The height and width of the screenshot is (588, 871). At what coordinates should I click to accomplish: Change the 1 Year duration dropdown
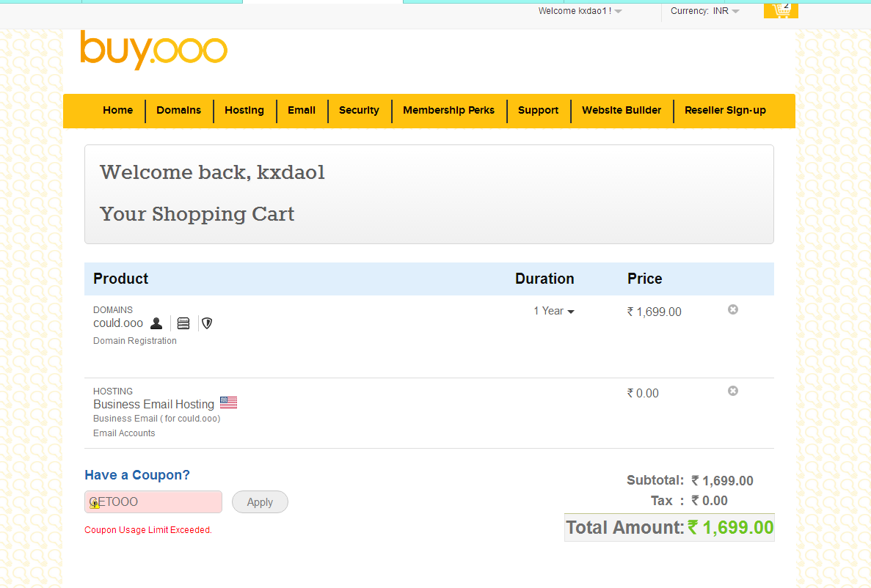coord(554,312)
